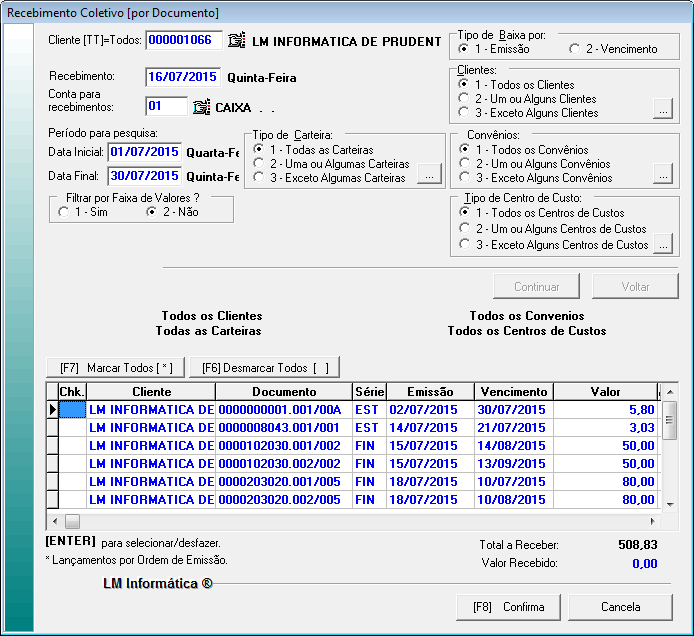The image size is (694, 636).
Task: Open the Tipo de Carteira ellipsis button
Action: [428, 176]
